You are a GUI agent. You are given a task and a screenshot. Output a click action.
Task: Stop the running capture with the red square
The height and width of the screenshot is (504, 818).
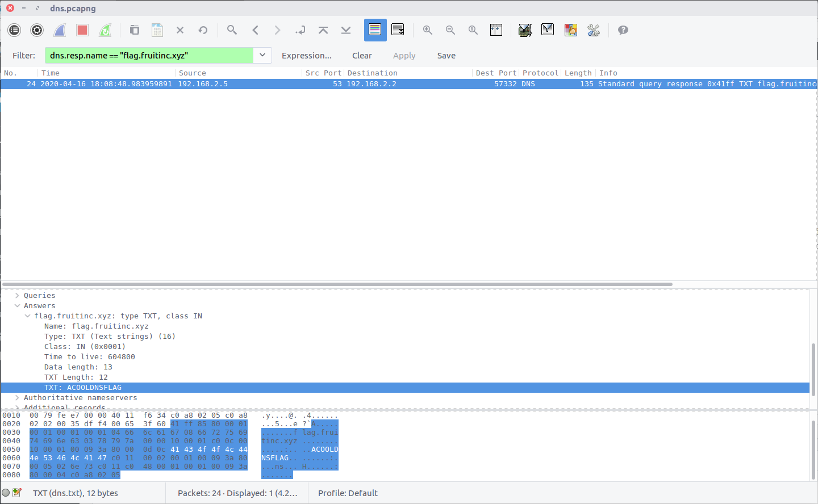82,30
